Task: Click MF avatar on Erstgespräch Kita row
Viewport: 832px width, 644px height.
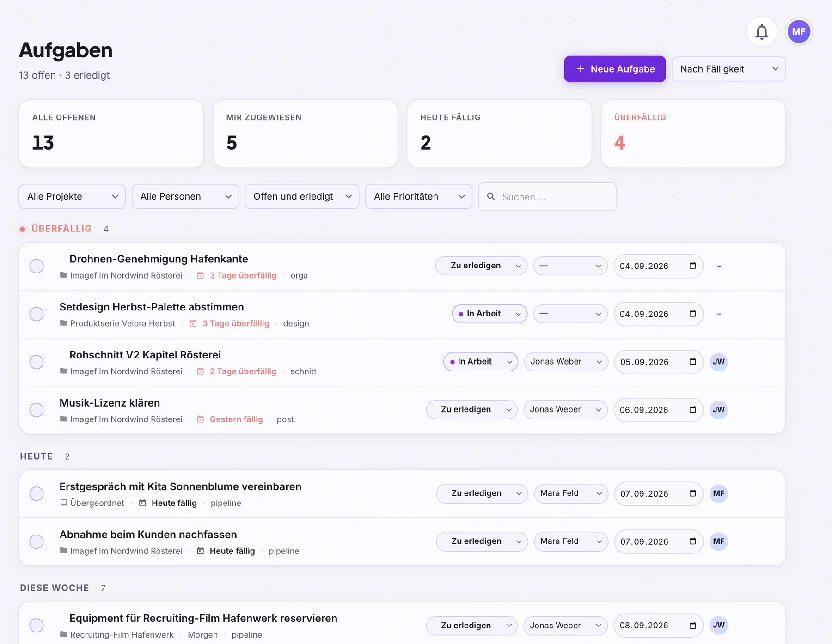Action: click(719, 493)
